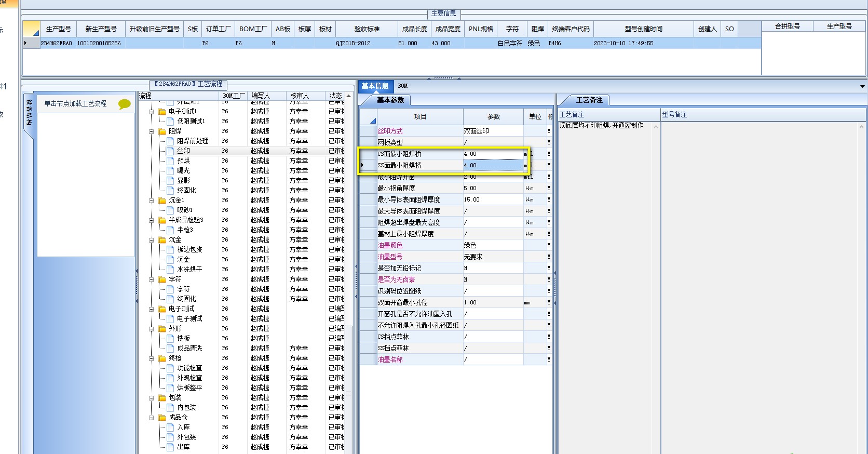Click the 半检3 document icon
The image size is (868, 454).
[170, 230]
